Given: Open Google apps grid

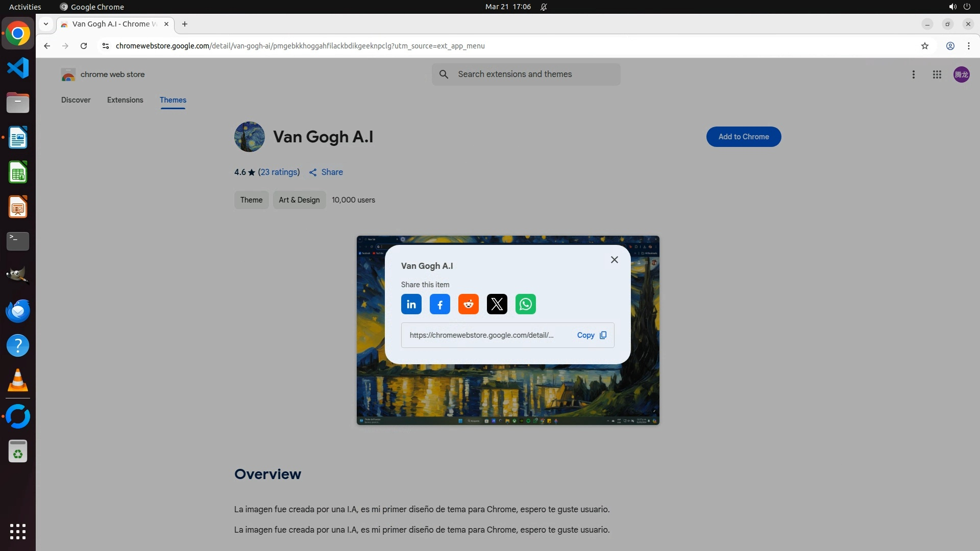Looking at the screenshot, I should tap(937, 74).
